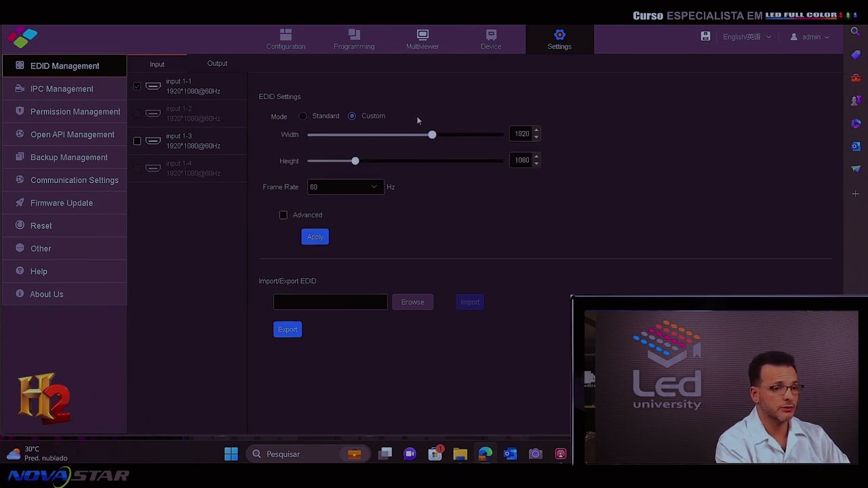Open Backup Management in the sidebar
868x488 pixels.
point(64,157)
